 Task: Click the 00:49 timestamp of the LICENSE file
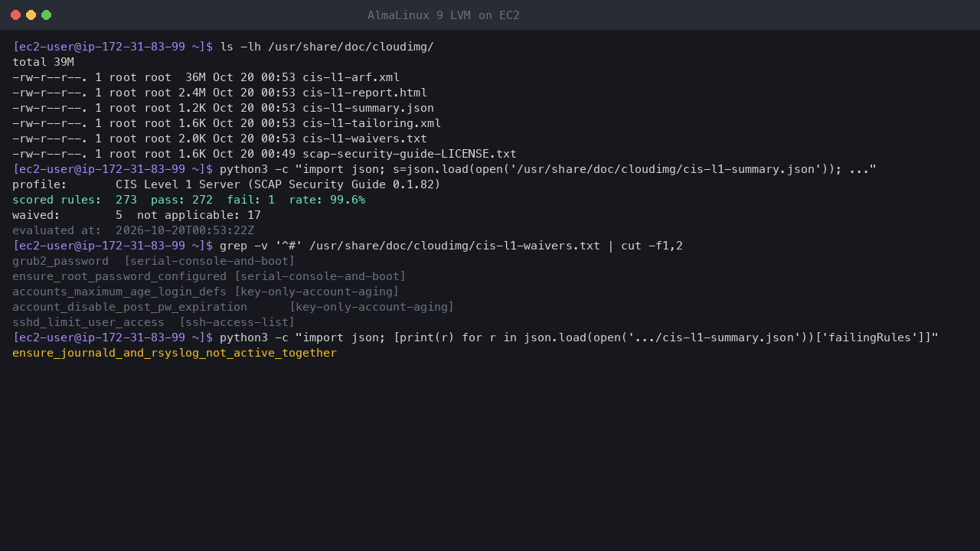click(x=278, y=154)
